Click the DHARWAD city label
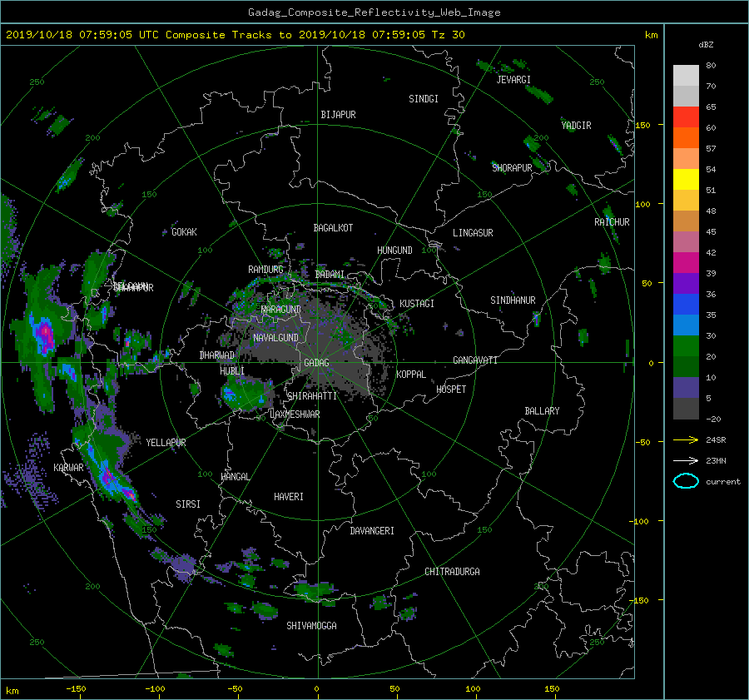The height and width of the screenshot is (700, 749). [x=217, y=355]
